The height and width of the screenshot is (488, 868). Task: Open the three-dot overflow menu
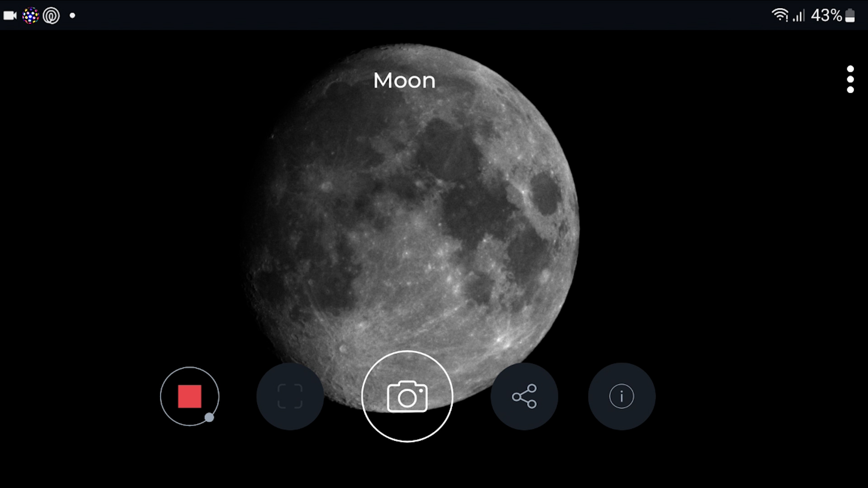(x=850, y=80)
